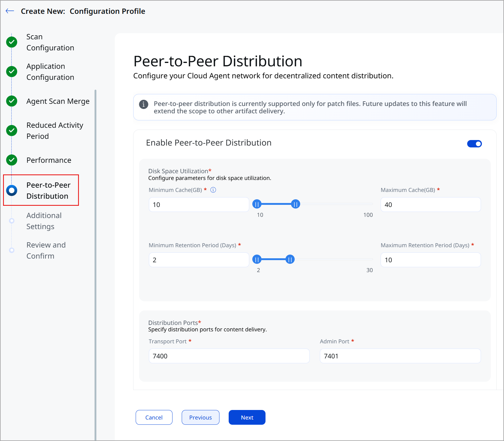The height and width of the screenshot is (441, 504).
Task: Open the Reduced Activity Period step
Action: [55, 131]
